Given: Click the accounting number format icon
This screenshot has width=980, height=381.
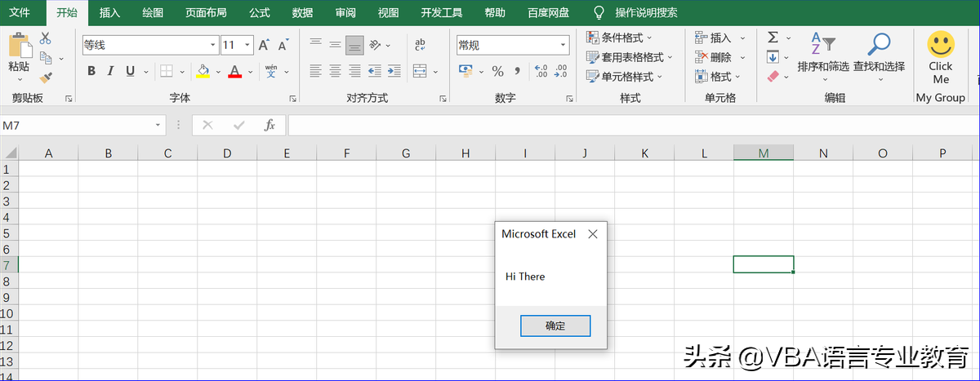Looking at the screenshot, I should (465, 71).
